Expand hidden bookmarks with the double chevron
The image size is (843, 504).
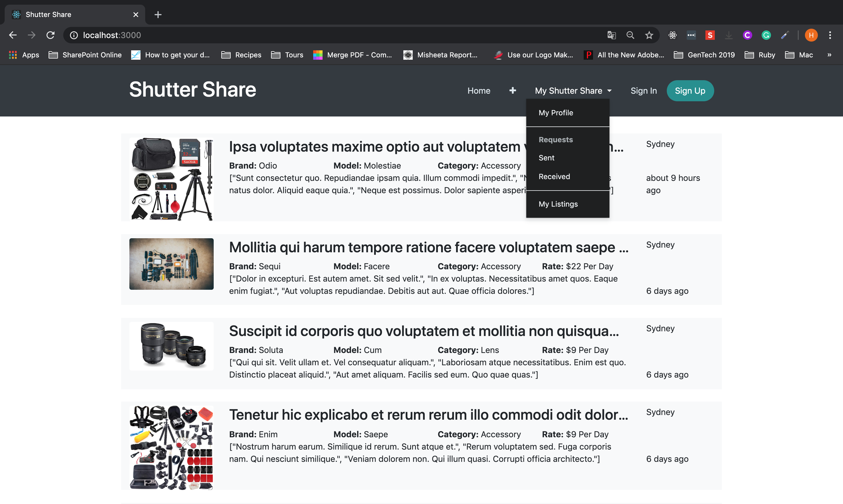click(829, 55)
